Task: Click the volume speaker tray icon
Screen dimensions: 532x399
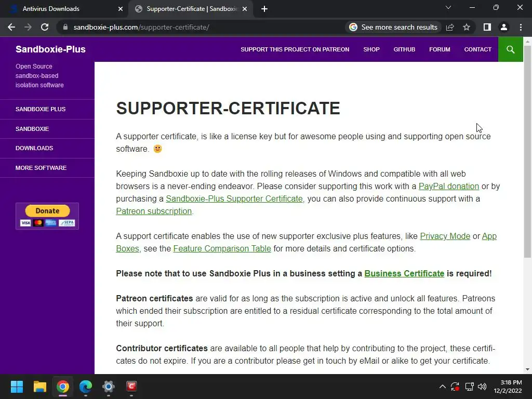Action: coord(482,387)
